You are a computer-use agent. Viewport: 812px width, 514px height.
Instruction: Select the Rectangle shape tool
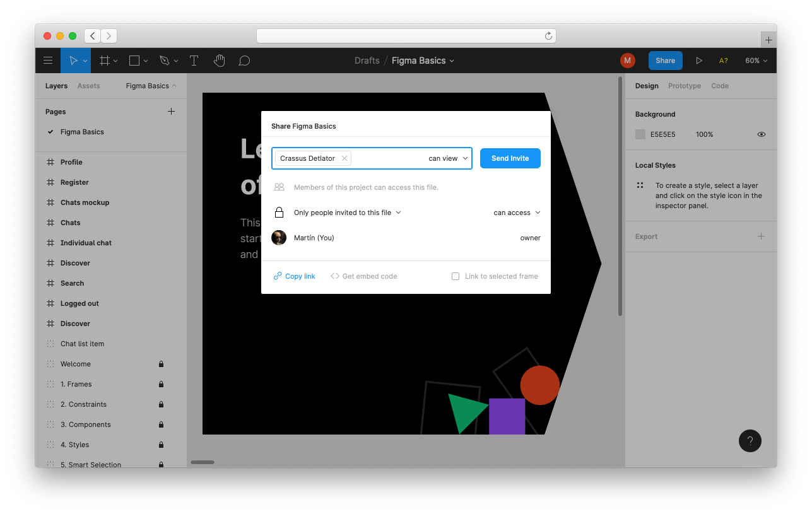click(134, 61)
